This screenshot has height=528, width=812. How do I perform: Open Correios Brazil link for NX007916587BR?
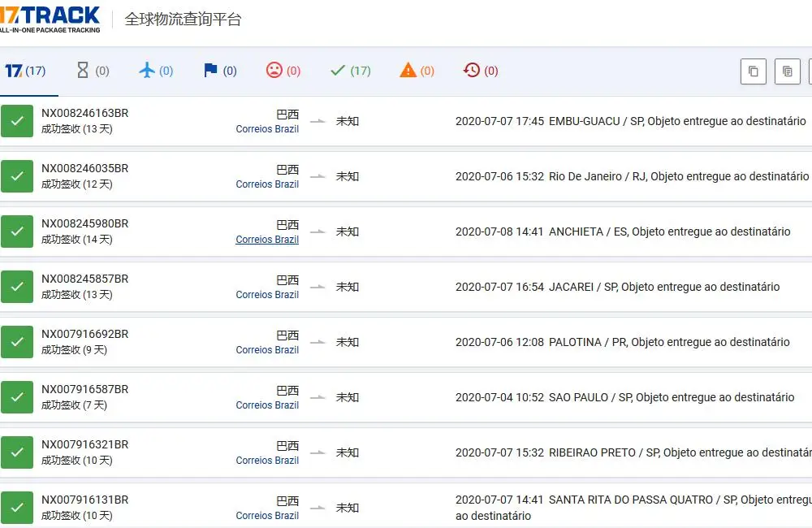coord(267,405)
